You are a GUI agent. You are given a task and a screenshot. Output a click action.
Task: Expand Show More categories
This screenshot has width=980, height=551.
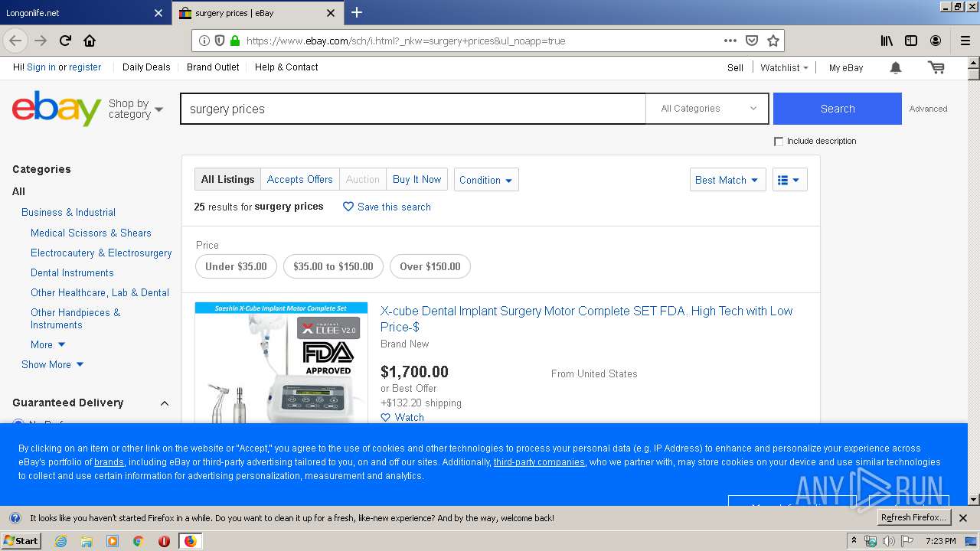click(x=53, y=365)
